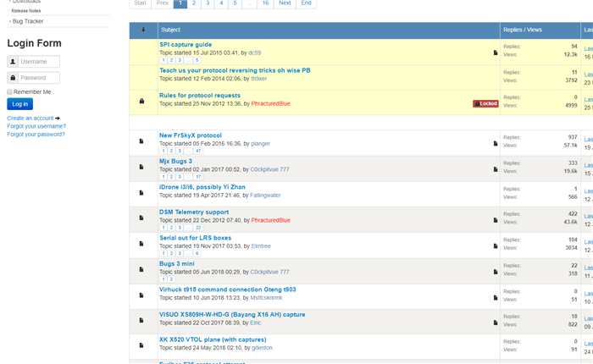Viewport: 593px width, 364px height.
Task: Open Teach us your protocol reversing tricks topic
Action: pyautogui.click(x=235, y=70)
